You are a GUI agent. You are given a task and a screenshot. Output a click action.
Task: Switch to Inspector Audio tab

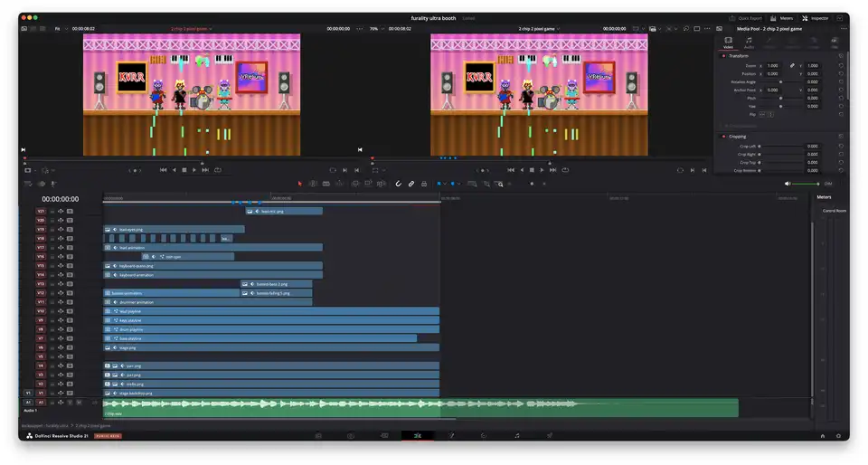point(749,43)
